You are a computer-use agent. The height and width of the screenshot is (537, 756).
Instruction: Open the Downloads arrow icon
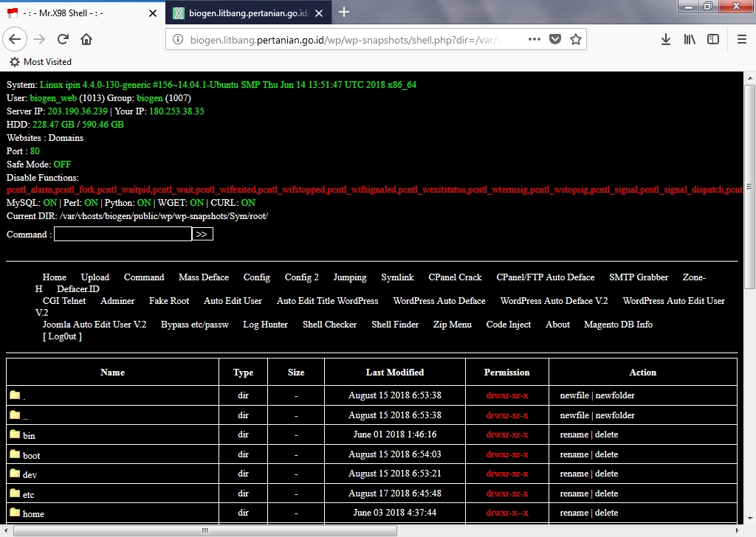[x=666, y=39]
